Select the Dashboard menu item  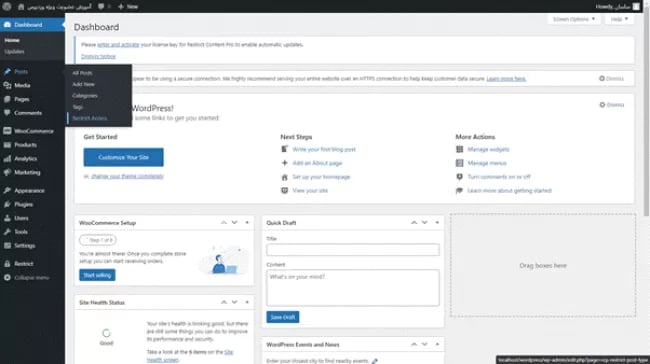(32, 25)
